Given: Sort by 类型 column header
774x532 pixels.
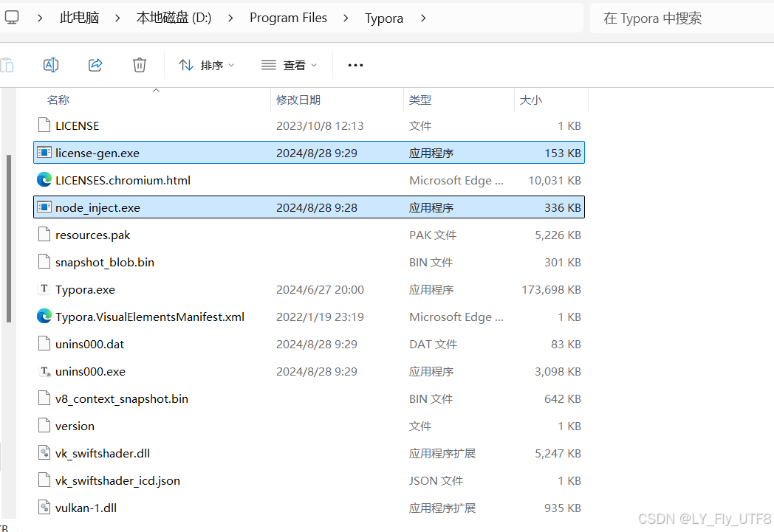Looking at the screenshot, I should click(x=420, y=100).
